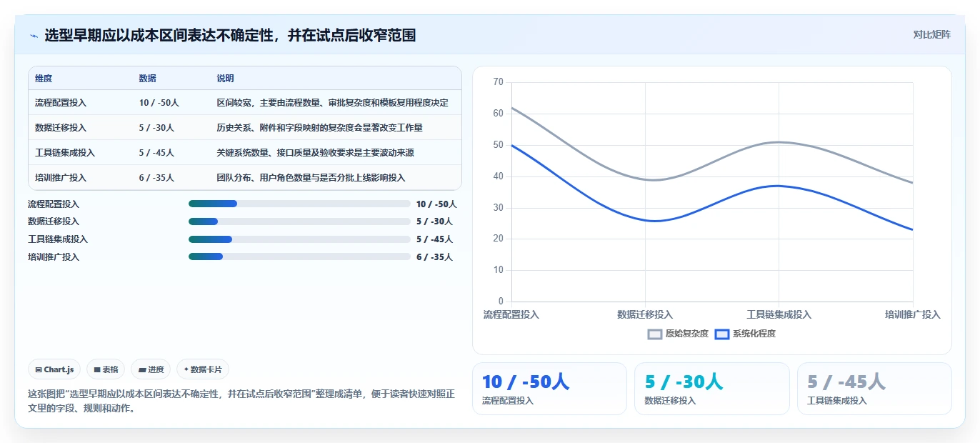The image size is (980, 443).
Task: Click the 40 tick on the y-axis
Action: (x=498, y=176)
